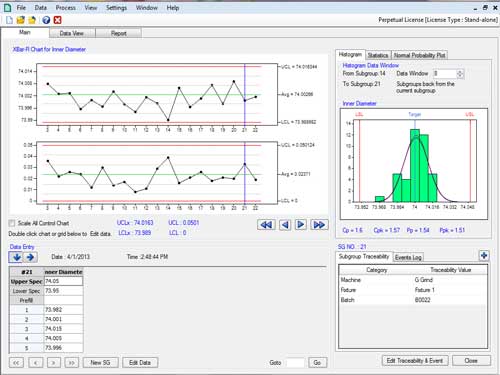Viewport: 500px width, 375px height.
Task: Adjust the Data Window spinner arrows
Action: tap(460, 74)
